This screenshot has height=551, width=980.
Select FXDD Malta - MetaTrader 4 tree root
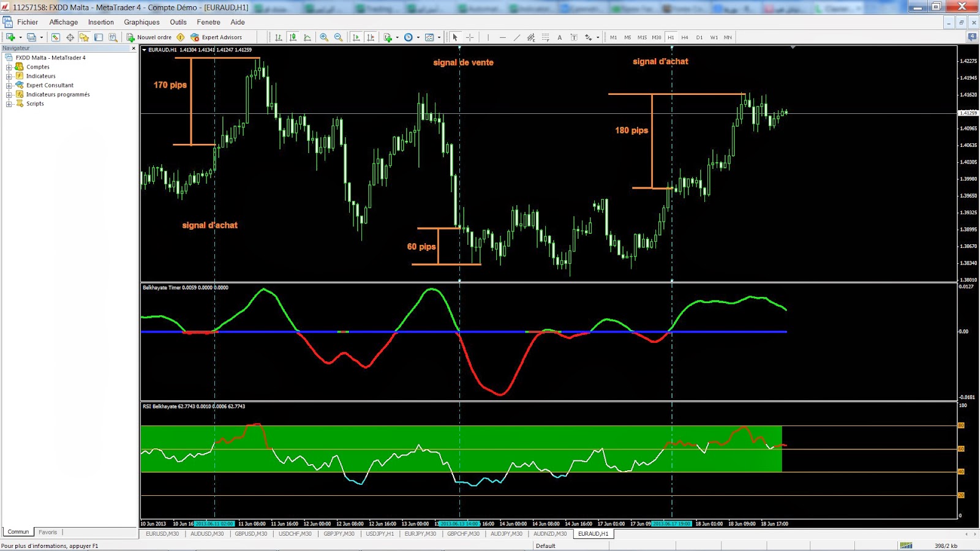point(50,58)
